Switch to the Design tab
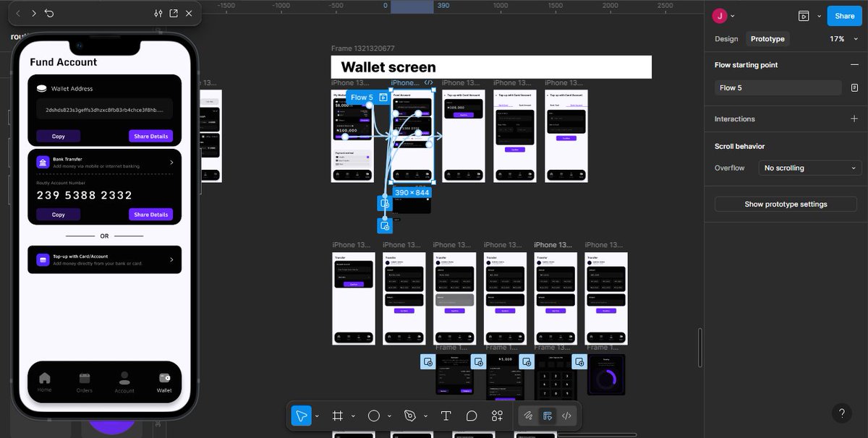 [726, 39]
